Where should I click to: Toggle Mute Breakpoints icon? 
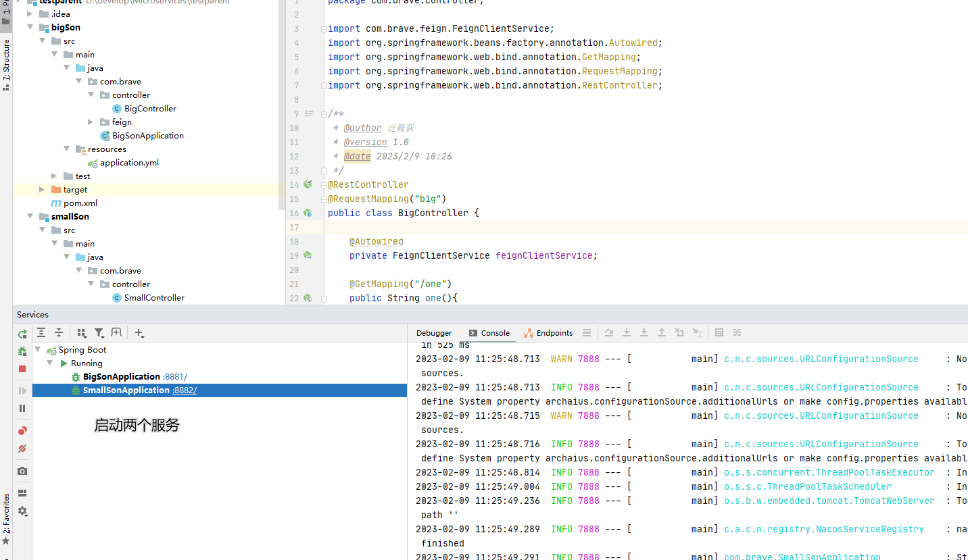tap(22, 449)
